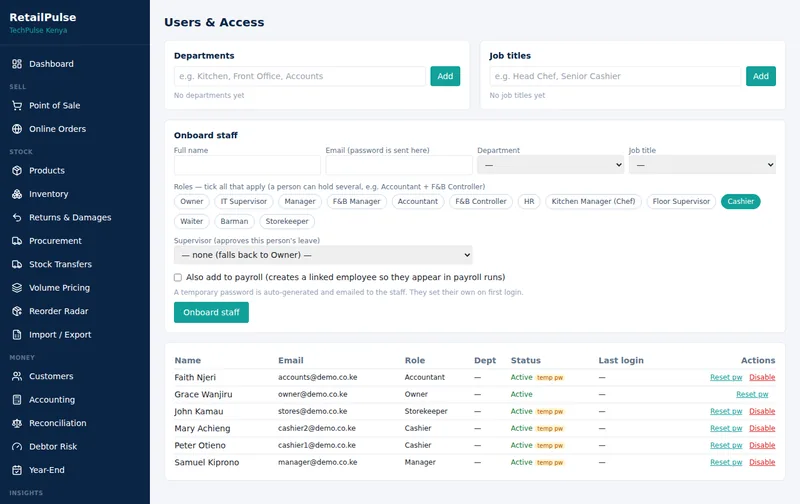
Task: Toggle the Barman role chip
Action: pyautogui.click(x=234, y=221)
